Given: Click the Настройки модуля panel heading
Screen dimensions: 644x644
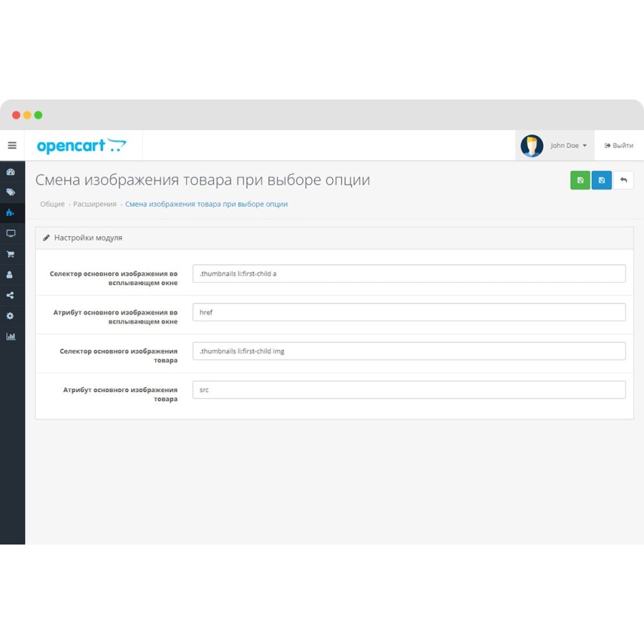Looking at the screenshot, I should click(x=88, y=238).
